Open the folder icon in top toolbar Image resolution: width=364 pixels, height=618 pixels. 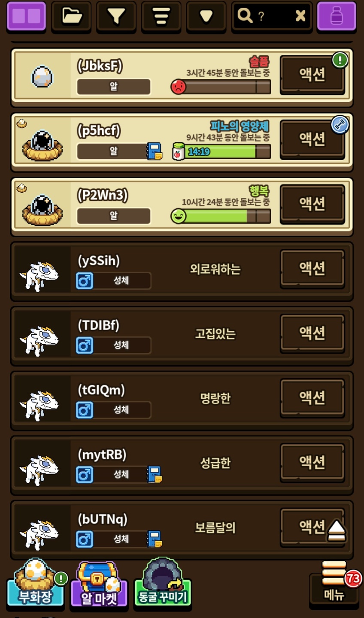click(71, 16)
